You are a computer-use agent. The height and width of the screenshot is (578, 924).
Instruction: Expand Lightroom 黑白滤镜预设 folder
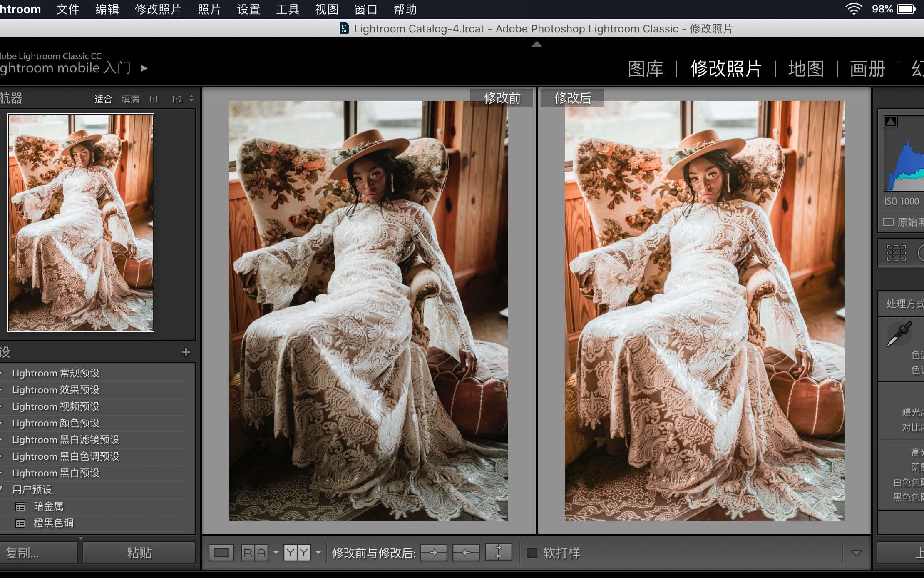(x=2, y=440)
